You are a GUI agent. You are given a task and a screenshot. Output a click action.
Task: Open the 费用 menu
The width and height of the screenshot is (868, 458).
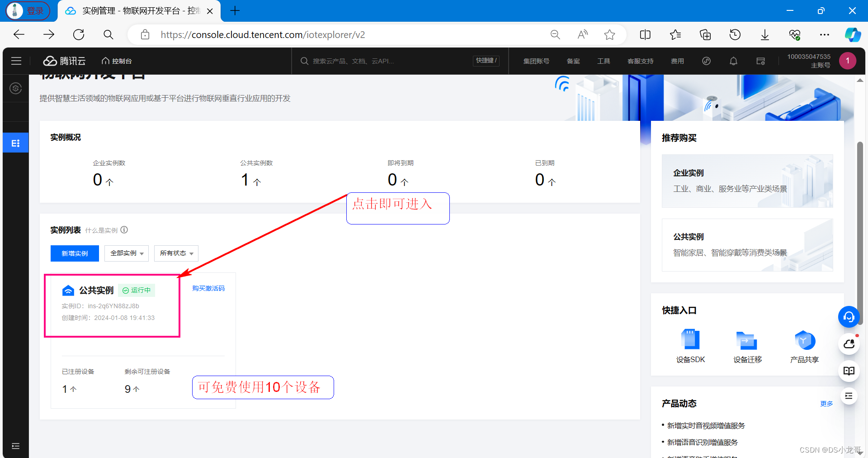677,61
